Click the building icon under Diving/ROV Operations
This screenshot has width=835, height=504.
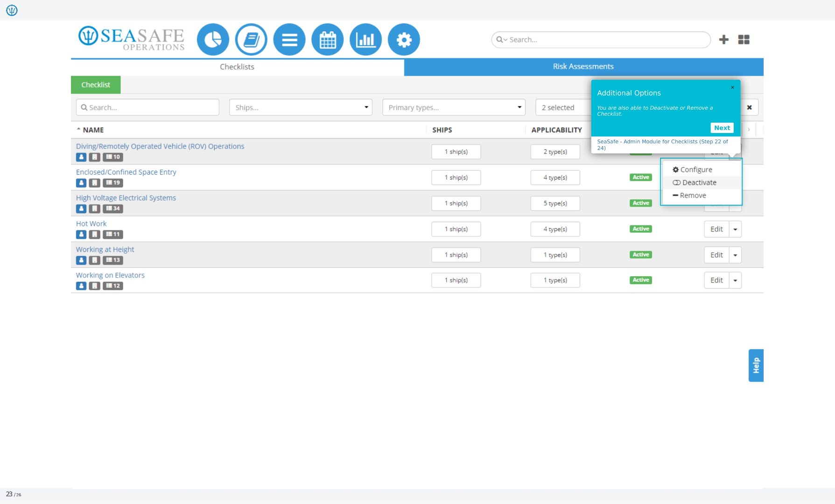95,157
